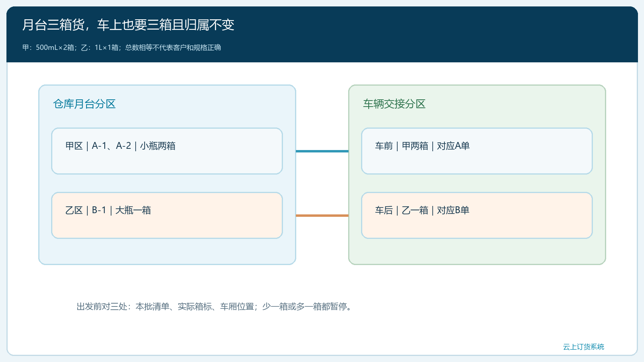Click the 云上订货系统 footer label
Viewport: 644px width, 362px height.
pyautogui.click(x=584, y=347)
